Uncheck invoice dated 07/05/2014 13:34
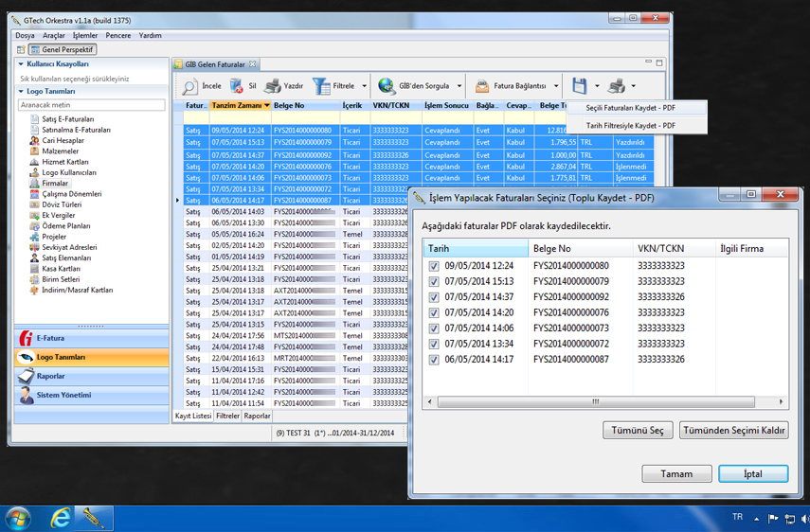Image resolution: width=810 pixels, height=532 pixels. 434,345
